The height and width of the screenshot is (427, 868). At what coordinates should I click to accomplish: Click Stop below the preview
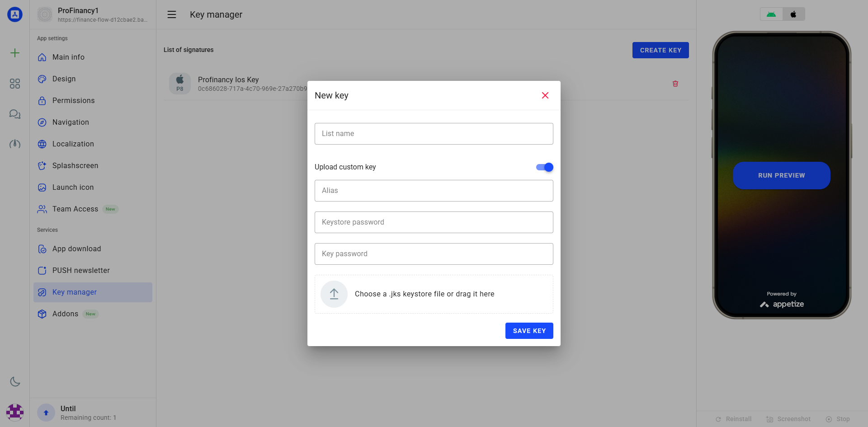pos(838,419)
